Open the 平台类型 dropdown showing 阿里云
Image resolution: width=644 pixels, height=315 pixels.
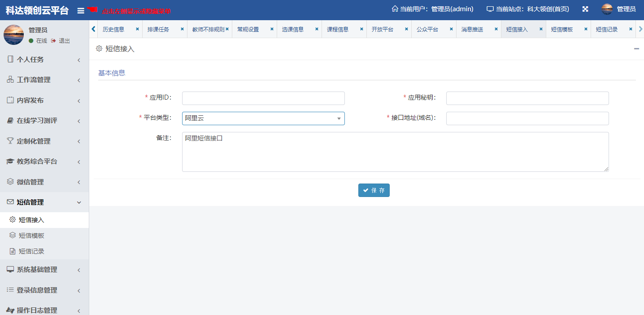point(263,118)
